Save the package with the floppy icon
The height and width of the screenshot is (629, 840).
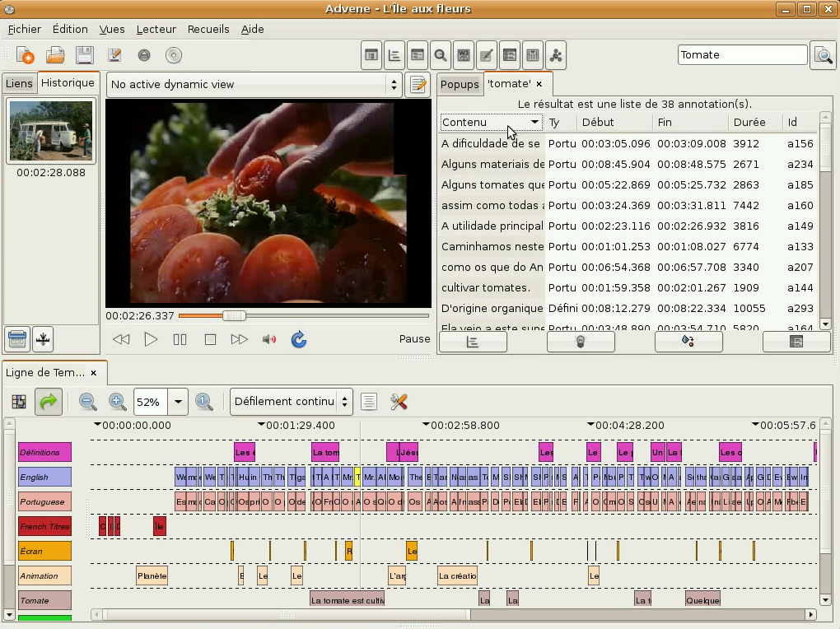pos(84,55)
